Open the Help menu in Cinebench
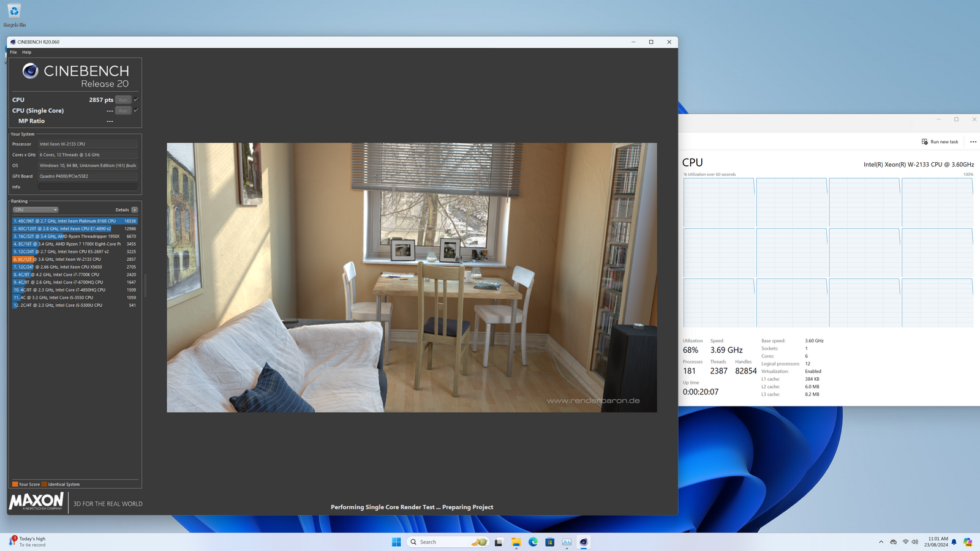980x551 pixels. [27, 52]
